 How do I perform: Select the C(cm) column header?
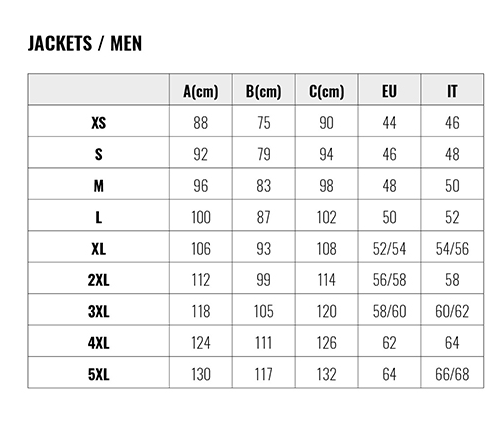pyautogui.click(x=327, y=91)
